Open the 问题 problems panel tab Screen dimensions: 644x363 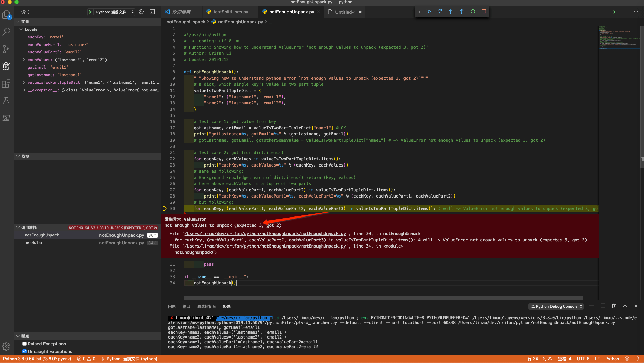pyautogui.click(x=172, y=306)
